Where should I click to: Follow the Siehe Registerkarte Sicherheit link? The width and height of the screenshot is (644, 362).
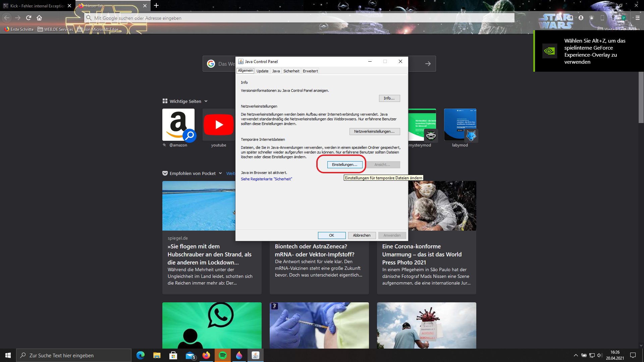point(266,179)
